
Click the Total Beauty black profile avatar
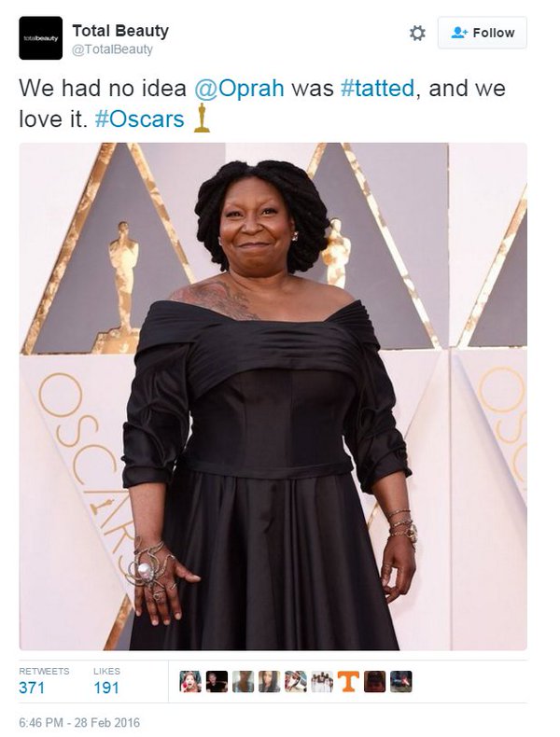pyautogui.click(x=40, y=38)
